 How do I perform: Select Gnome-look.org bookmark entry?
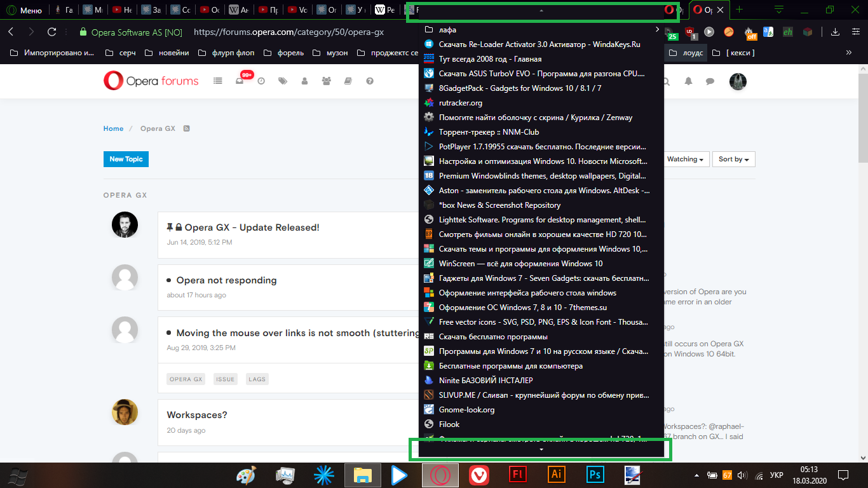point(541,410)
